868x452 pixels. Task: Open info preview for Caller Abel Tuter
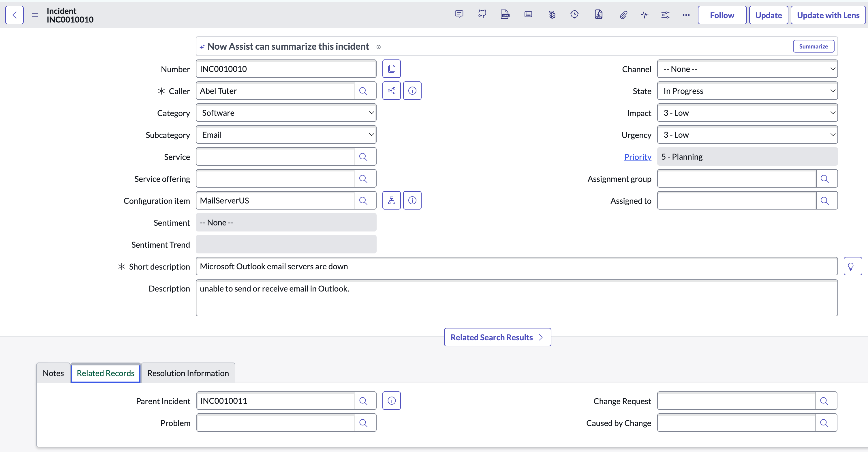pos(412,91)
